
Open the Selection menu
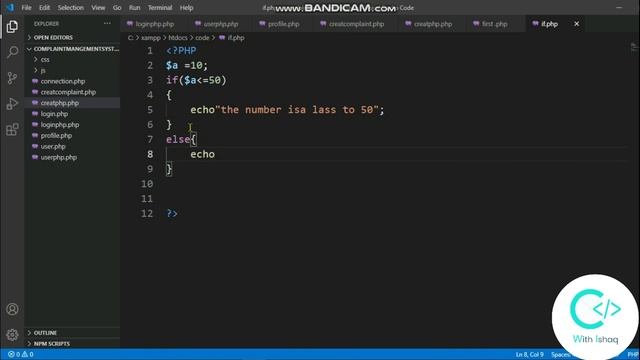(x=70, y=8)
